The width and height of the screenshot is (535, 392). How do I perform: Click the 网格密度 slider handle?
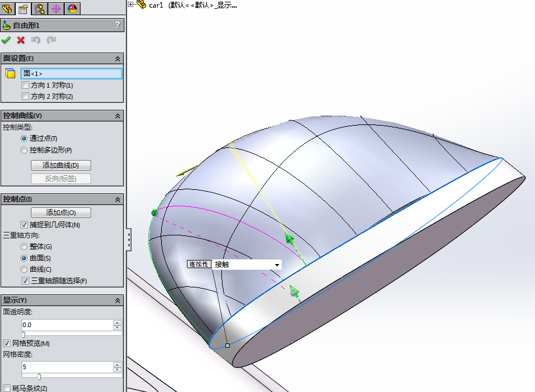click(39, 376)
